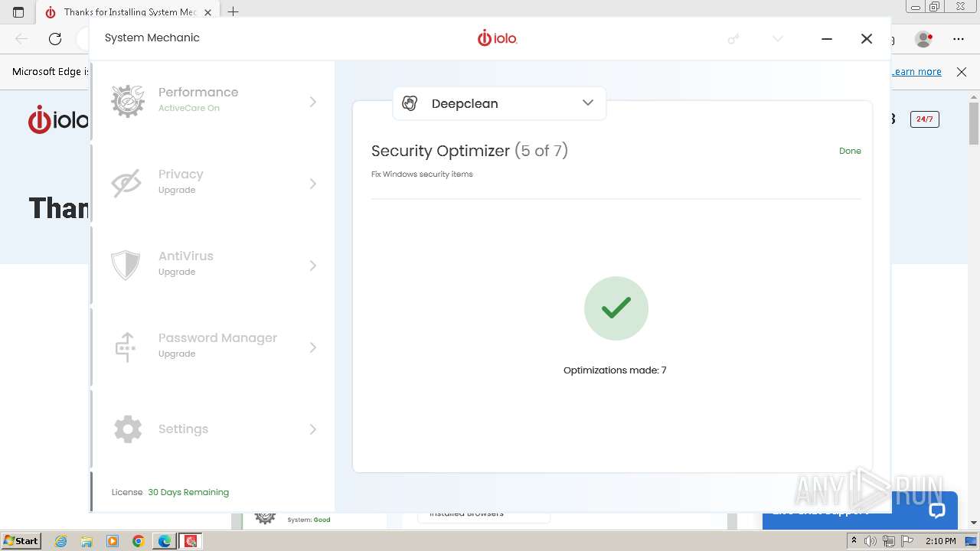Select Password Manager menu item
980x551 pixels.
(x=213, y=347)
